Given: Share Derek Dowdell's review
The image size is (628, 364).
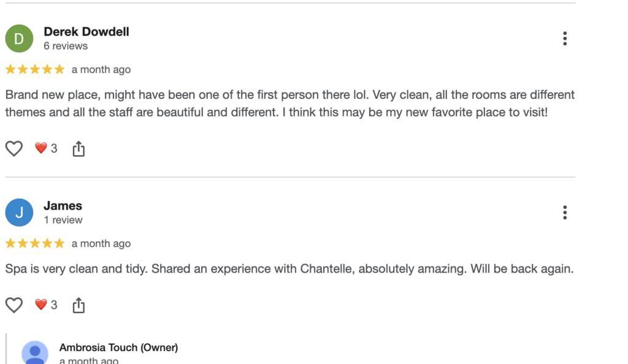Looking at the screenshot, I should pyautogui.click(x=78, y=148).
